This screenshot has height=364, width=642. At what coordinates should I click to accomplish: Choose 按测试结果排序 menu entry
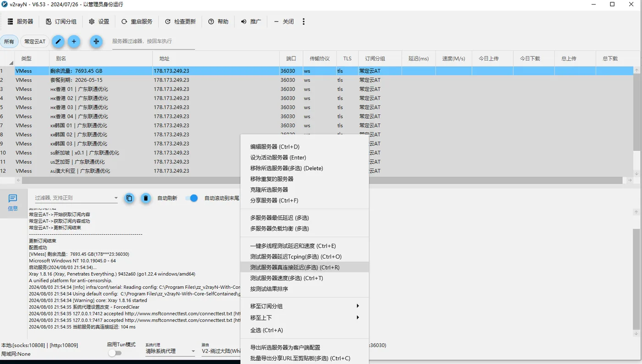(x=304, y=289)
